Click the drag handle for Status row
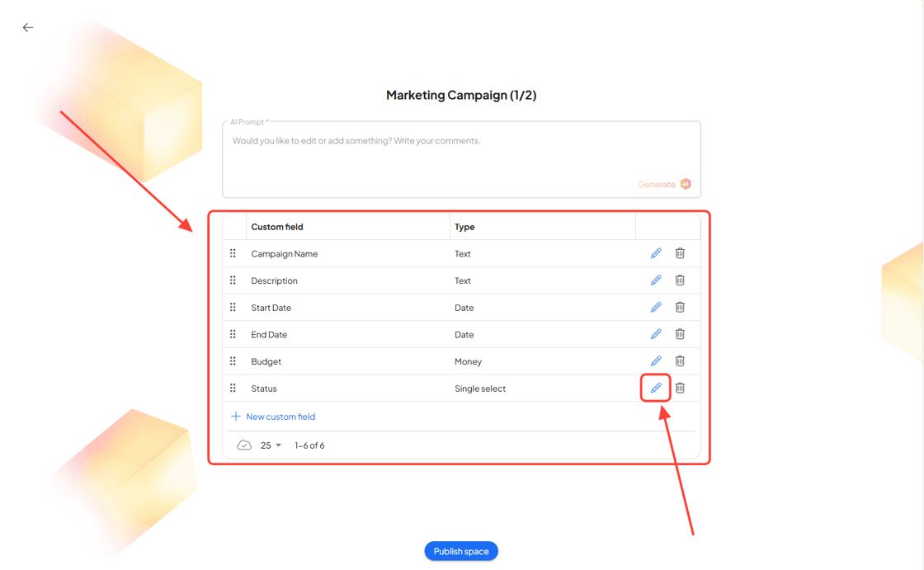This screenshot has height=570, width=924. tap(233, 388)
